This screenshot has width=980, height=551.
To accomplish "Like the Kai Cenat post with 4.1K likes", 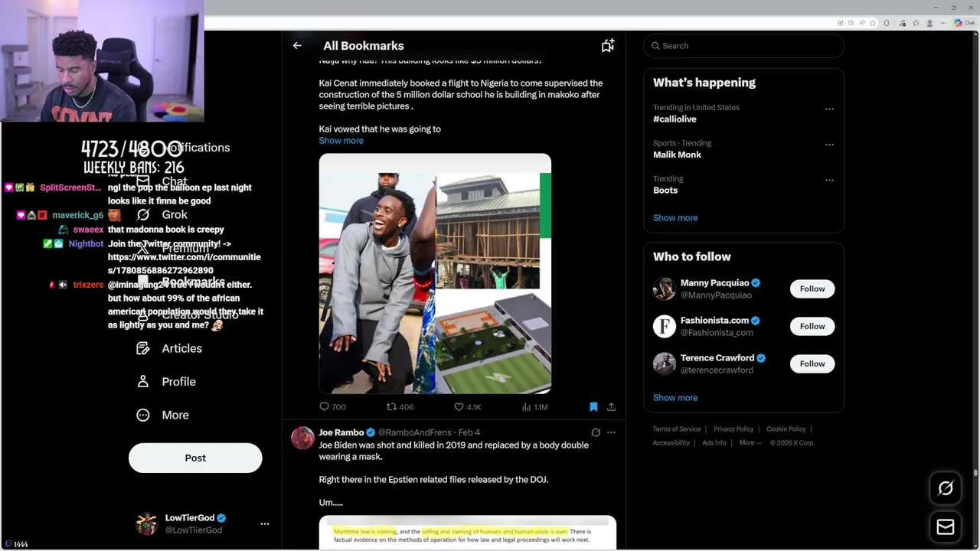I will (x=467, y=407).
